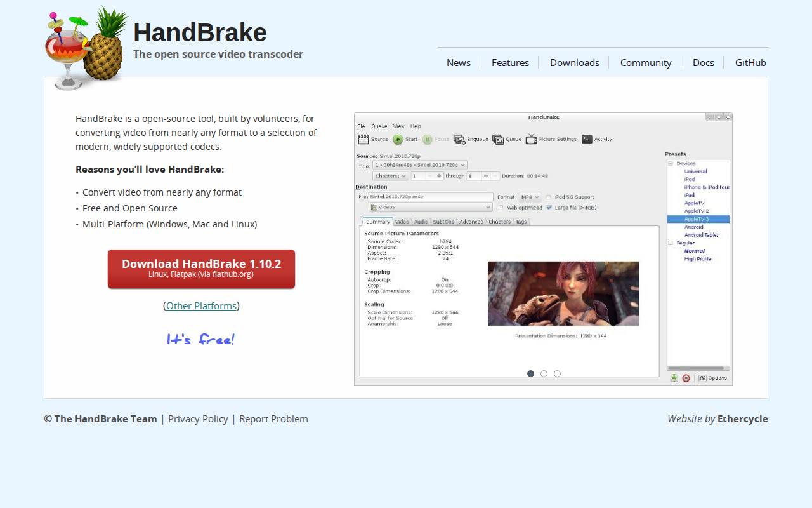Open the Format MP4 dropdown
The image size is (812, 508).
point(530,197)
